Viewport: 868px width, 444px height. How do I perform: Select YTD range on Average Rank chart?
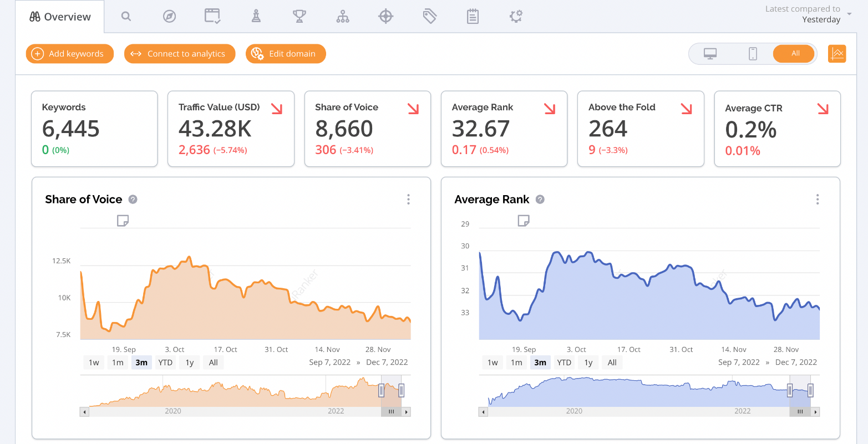coord(564,363)
